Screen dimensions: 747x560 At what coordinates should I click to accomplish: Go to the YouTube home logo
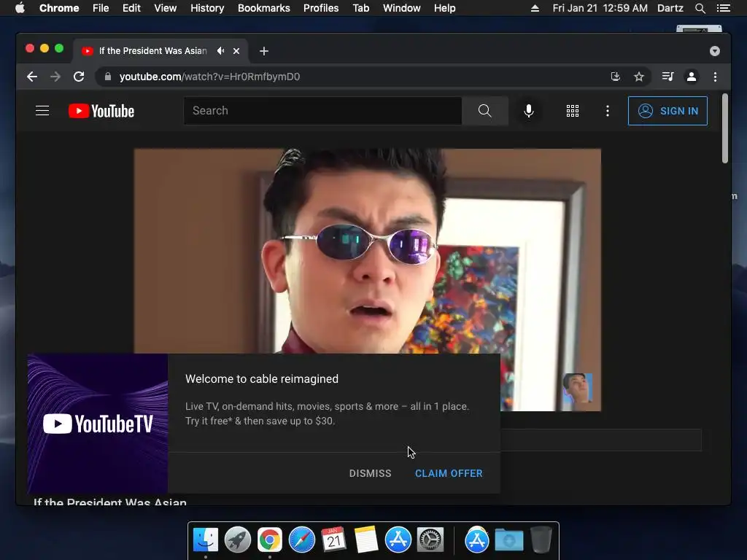pos(101,111)
